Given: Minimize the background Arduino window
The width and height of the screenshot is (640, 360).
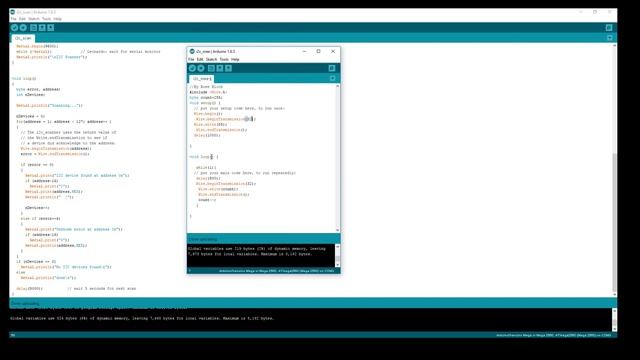Looking at the screenshot, I should [x=581, y=12].
